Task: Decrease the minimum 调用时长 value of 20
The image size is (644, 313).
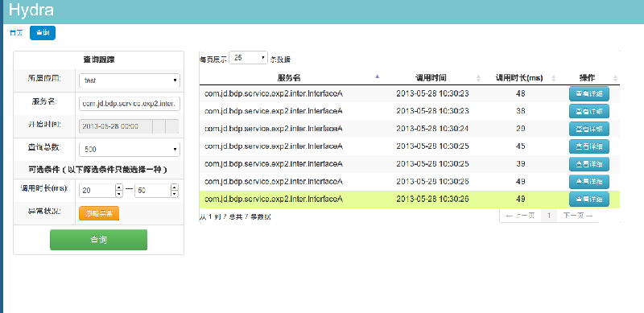Action: point(119,193)
